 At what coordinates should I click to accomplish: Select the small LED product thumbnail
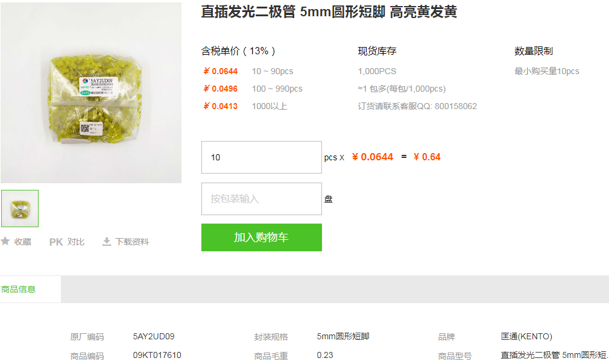coord(20,209)
